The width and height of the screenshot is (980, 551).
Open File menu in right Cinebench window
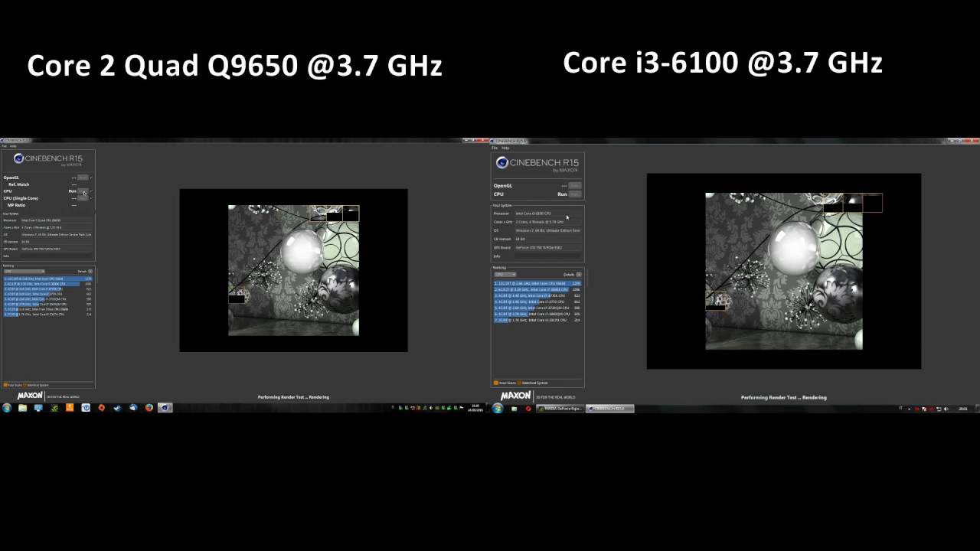coord(495,148)
